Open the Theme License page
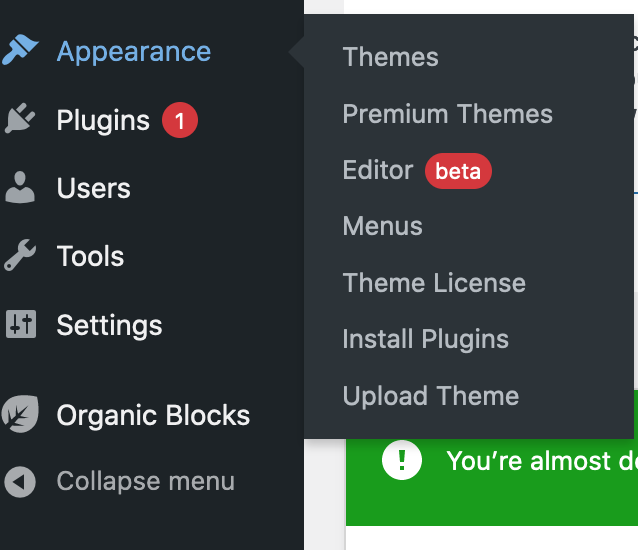The image size is (638, 550). 434,283
